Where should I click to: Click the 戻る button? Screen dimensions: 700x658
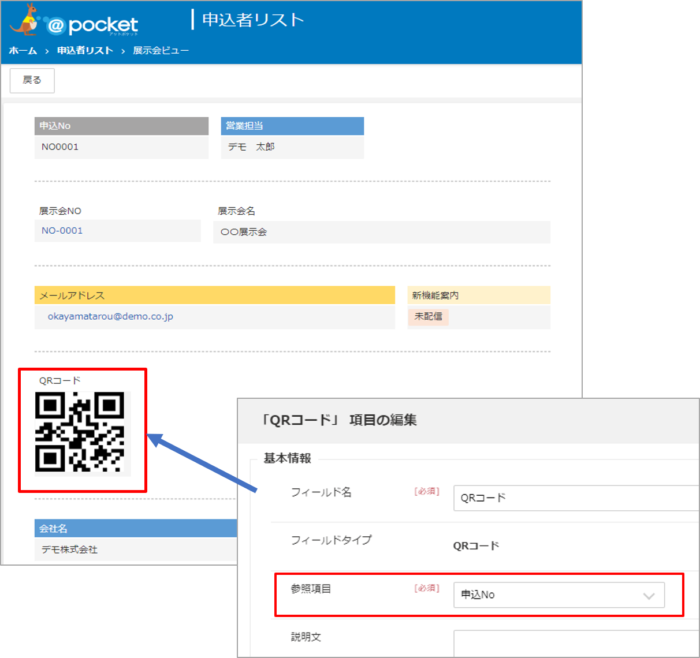[32, 80]
